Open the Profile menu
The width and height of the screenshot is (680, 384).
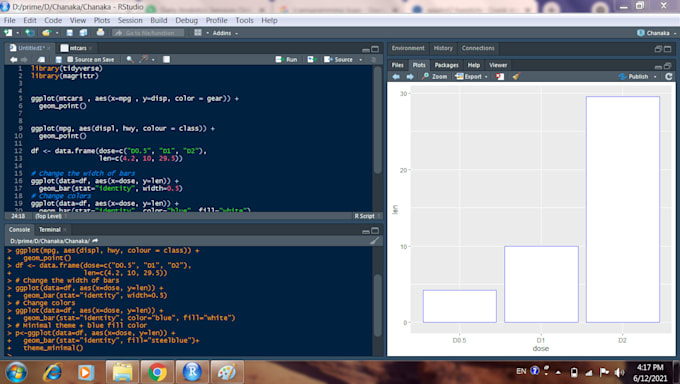216,20
